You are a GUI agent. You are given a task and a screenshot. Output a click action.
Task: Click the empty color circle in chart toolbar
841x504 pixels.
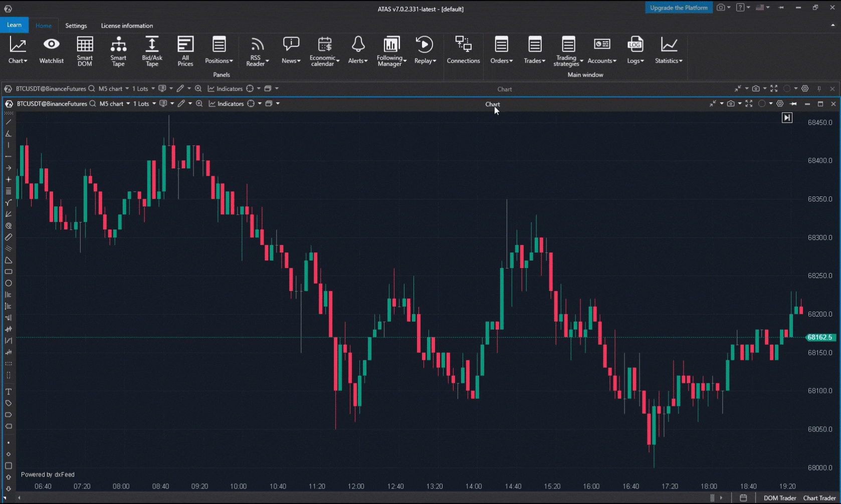click(762, 104)
